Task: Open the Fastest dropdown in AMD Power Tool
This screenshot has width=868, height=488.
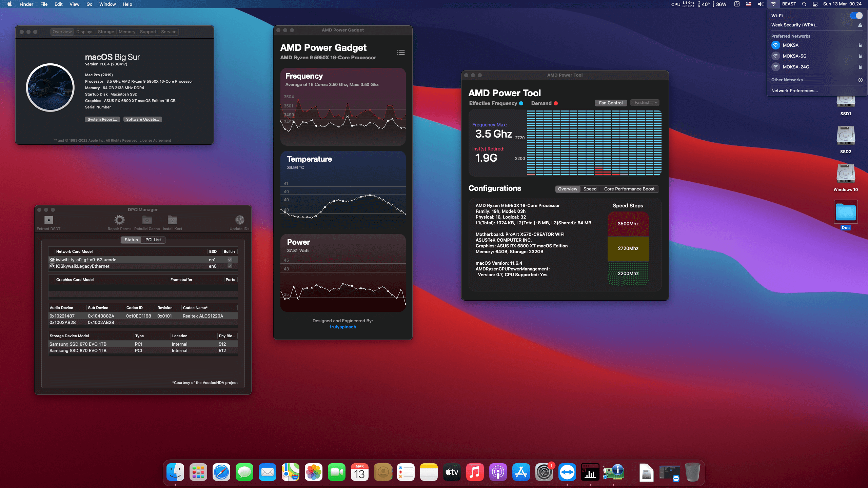Action: coord(644,103)
